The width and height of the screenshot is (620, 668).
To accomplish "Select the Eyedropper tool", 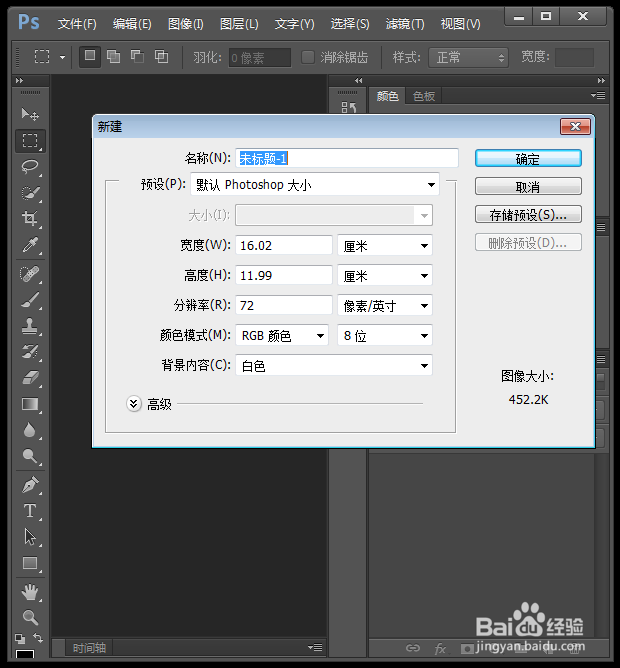I will pyautogui.click(x=30, y=245).
